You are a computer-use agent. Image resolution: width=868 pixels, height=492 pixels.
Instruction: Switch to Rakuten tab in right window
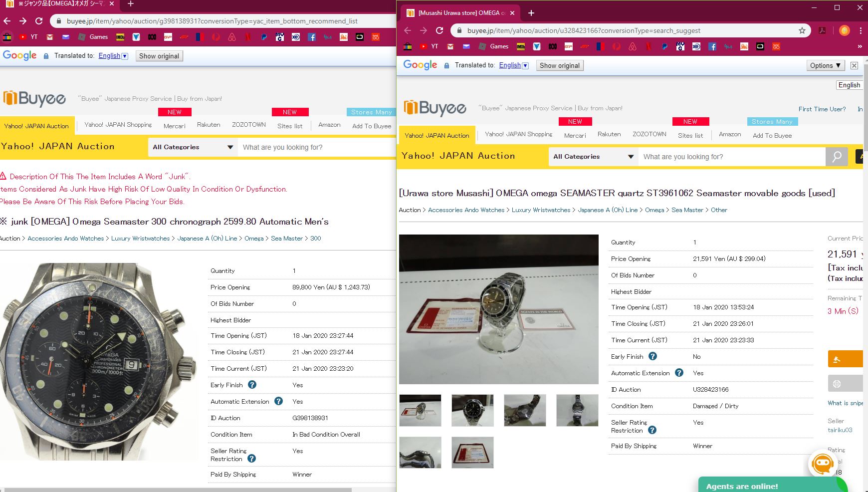609,134
